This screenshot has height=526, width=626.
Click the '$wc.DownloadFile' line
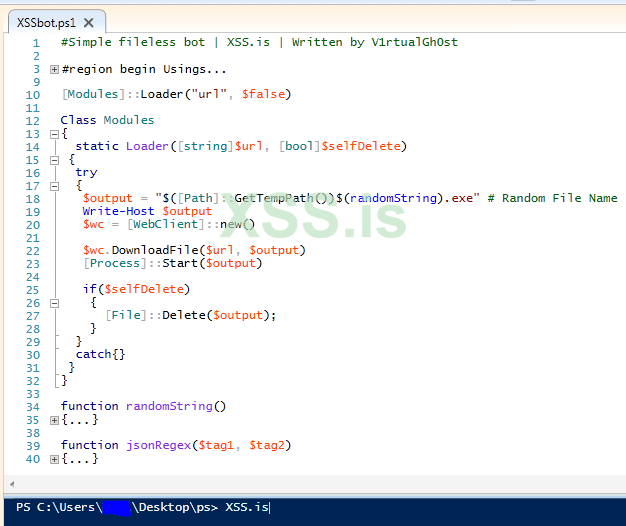tap(194, 250)
